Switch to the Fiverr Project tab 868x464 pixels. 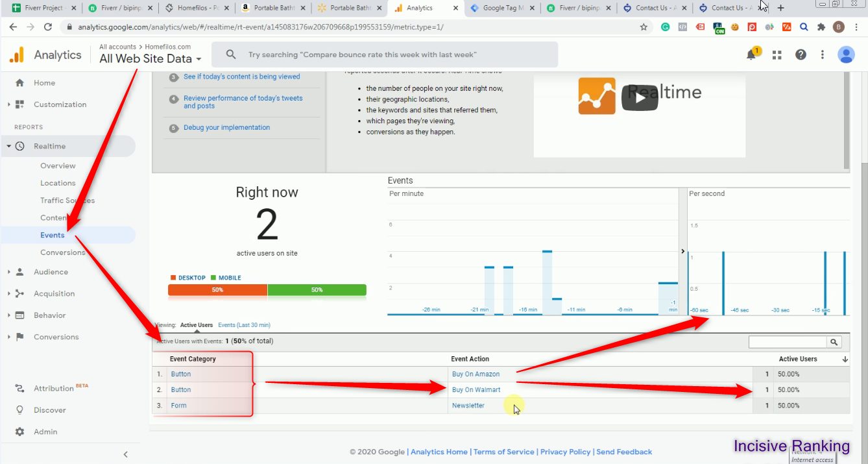43,8
